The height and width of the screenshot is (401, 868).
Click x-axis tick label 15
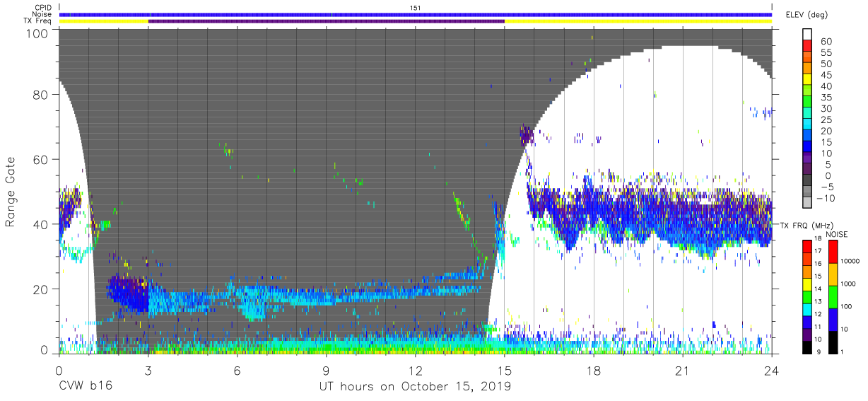point(505,370)
